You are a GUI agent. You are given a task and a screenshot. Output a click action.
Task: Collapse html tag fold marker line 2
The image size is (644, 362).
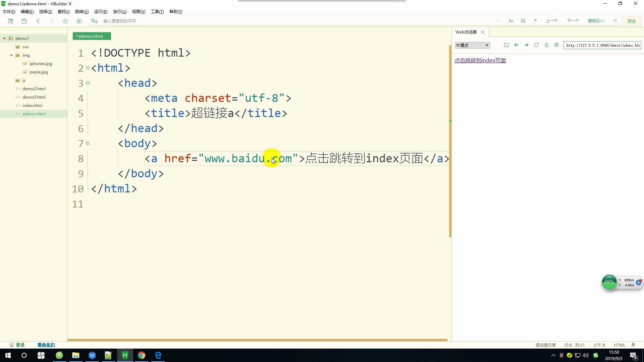coord(88,68)
